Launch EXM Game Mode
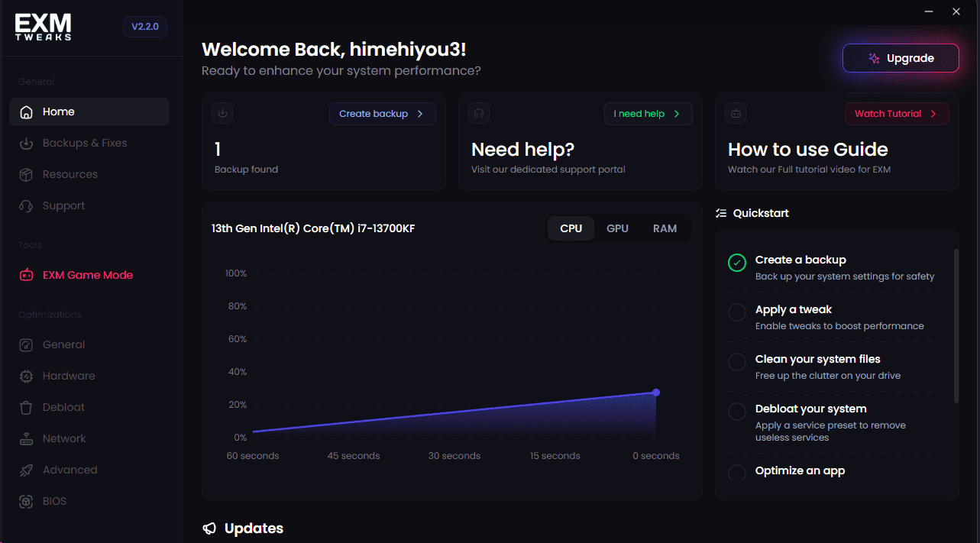Viewport: 980px width, 543px height. click(89, 275)
